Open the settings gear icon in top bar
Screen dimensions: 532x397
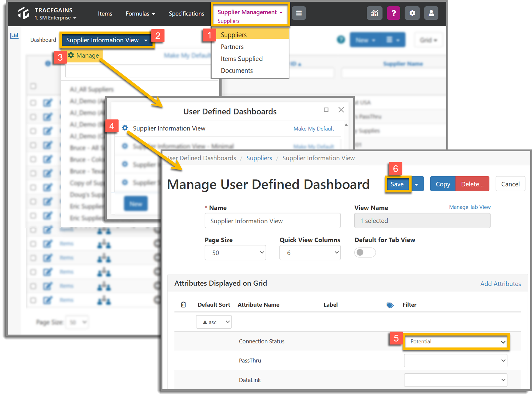(x=412, y=13)
